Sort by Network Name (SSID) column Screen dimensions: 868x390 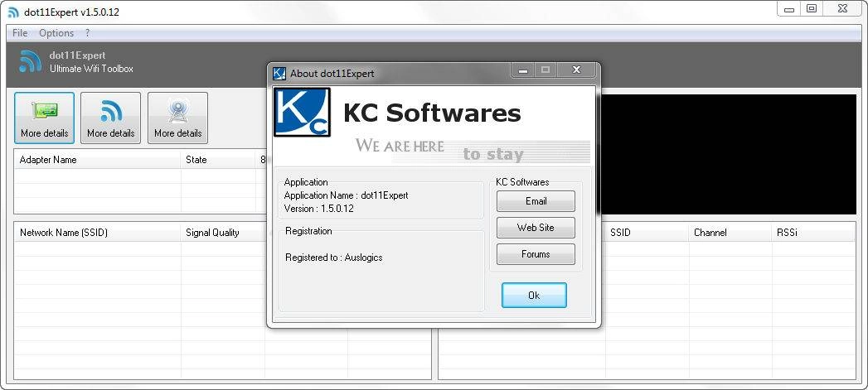pyautogui.click(x=98, y=233)
